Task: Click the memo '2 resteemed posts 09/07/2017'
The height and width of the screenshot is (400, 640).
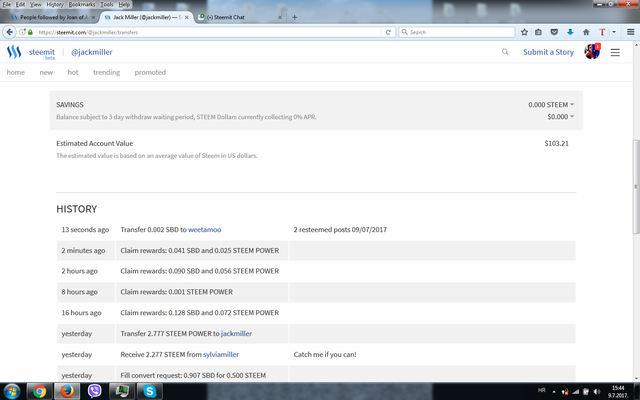Action: [x=340, y=230]
